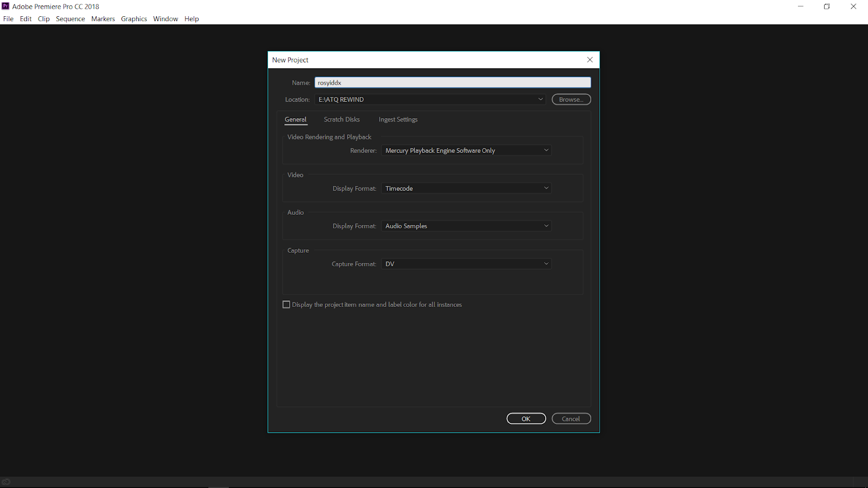868x488 pixels.
Task: Open the Window menu
Action: tap(165, 19)
